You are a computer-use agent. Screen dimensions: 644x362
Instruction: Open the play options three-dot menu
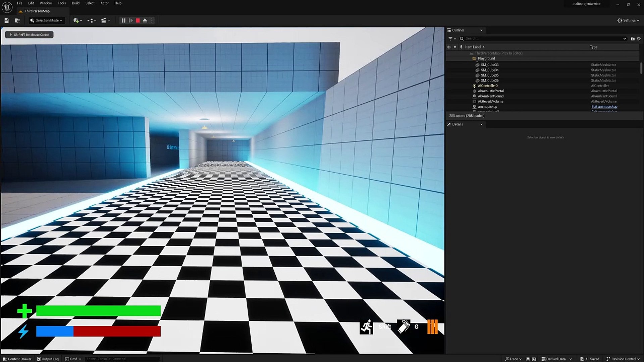pyautogui.click(x=152, y=20)
